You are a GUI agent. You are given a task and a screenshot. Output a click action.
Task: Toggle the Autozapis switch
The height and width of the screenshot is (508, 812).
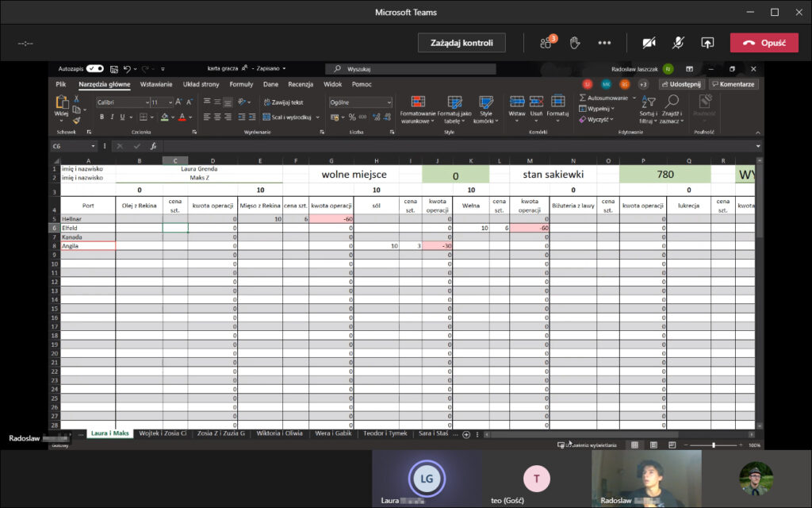point(95,69)
